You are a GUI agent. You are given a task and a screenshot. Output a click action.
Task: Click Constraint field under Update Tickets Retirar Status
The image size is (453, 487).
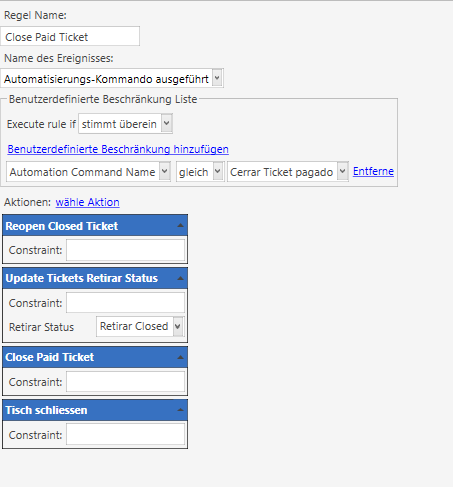pyautogui.click(x=125, y=303)
